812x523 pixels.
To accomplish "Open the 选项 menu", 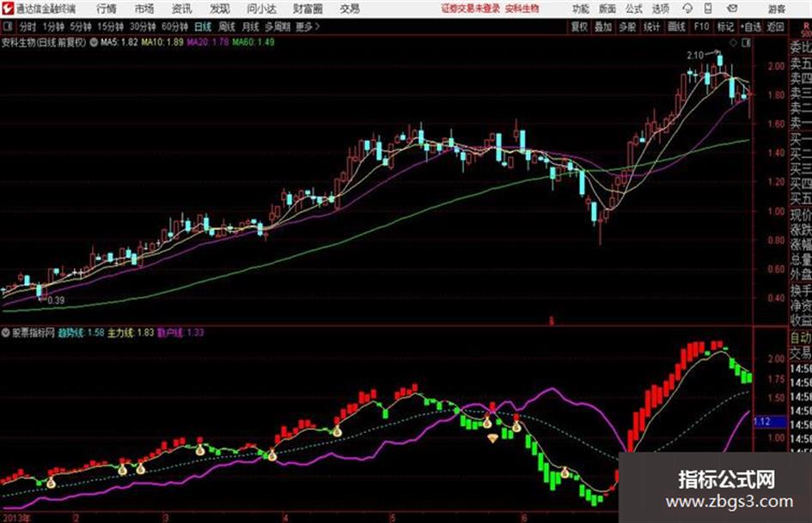I will 660,9.
